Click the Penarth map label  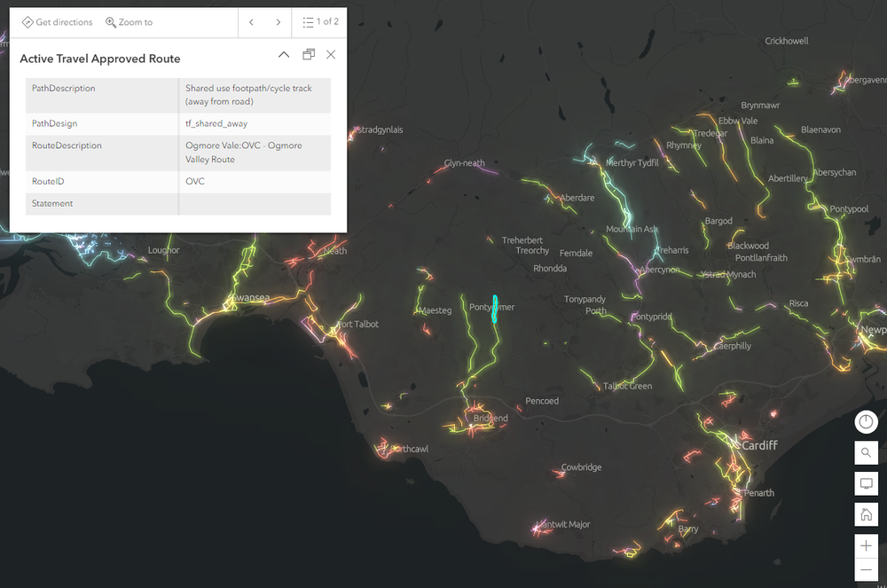coord(758,493)
